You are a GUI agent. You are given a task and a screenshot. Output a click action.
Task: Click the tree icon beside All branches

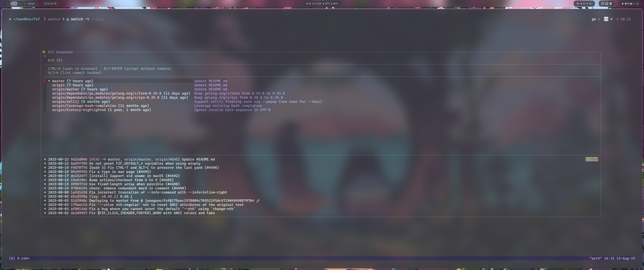(x=44, y=52)
